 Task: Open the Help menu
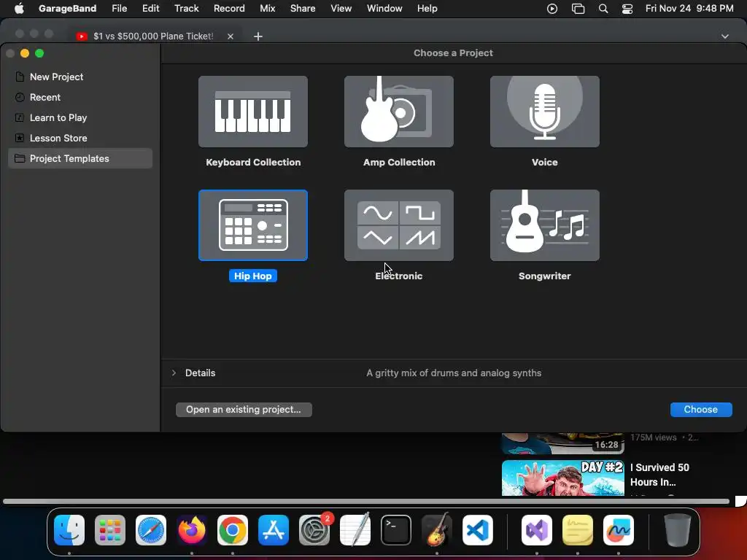pos(427,8)
